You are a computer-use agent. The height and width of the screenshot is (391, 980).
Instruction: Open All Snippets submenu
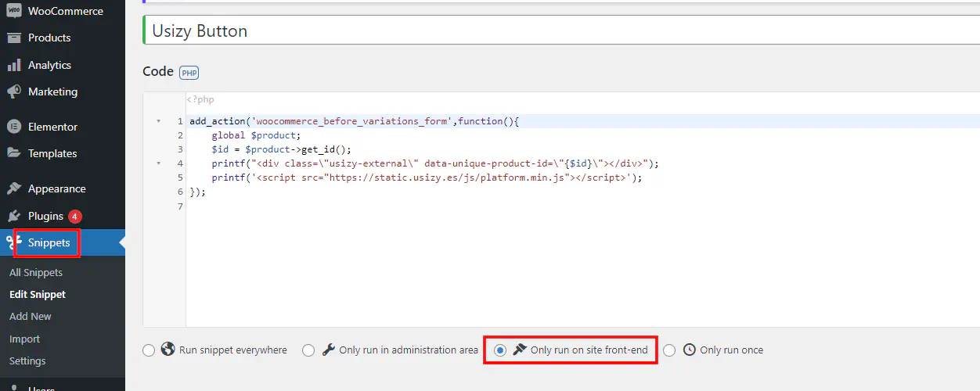click(x=36, y=272)
